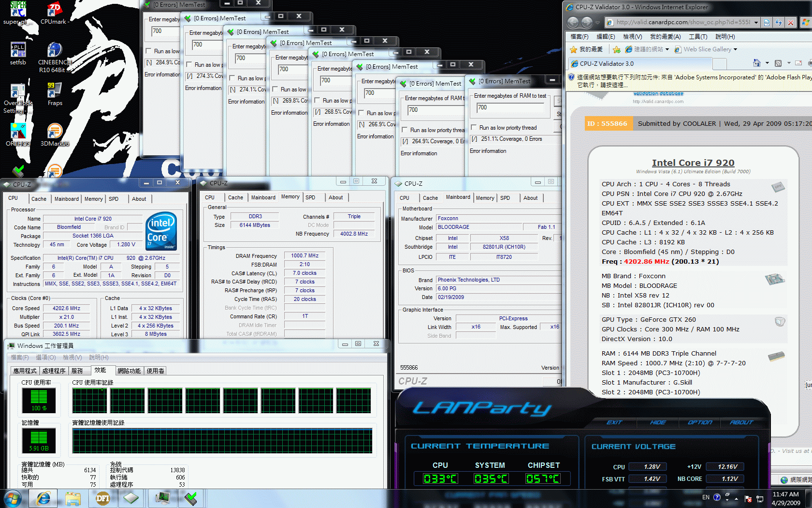This screenshot has height=508, width=812.
Task: Click the taskbar clock showing 11:47 AM
Action: click(x=785, y=498)
